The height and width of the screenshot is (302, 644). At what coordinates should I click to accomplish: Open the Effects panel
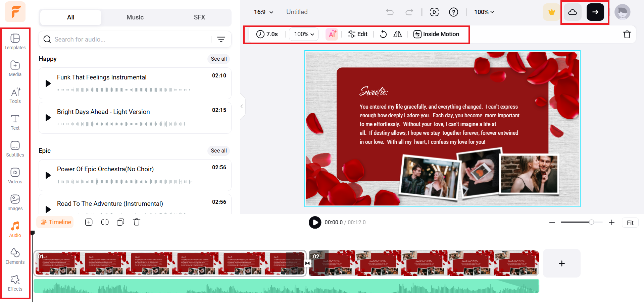click(x=15, y=283)
